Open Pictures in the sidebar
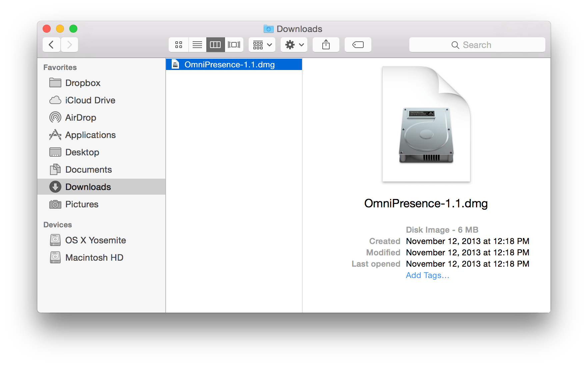588x366 pixels. pos(101,204)
